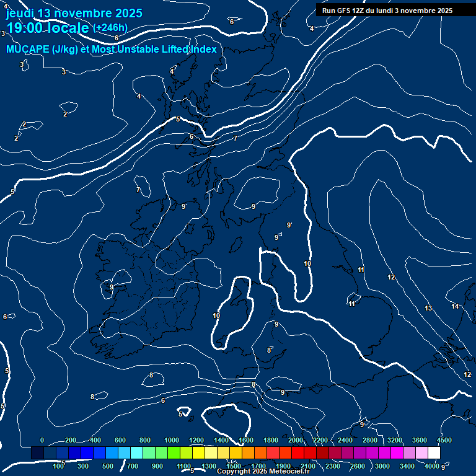
Task: Click the '600' legend value
Action: coord(120,440)
